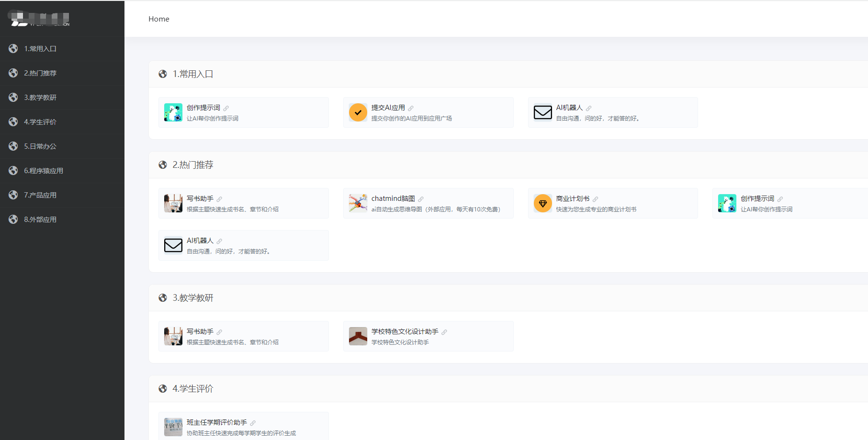Open 5.日常办公 in the sidebar menu
Image resolution: width=868 pixels, height=440 pixels.
40,146
